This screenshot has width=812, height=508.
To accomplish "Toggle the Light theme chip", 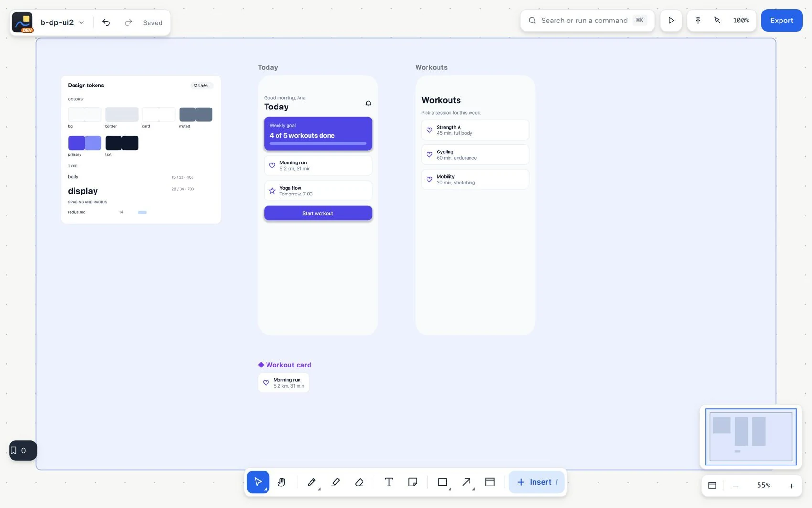I will [201, 86].
